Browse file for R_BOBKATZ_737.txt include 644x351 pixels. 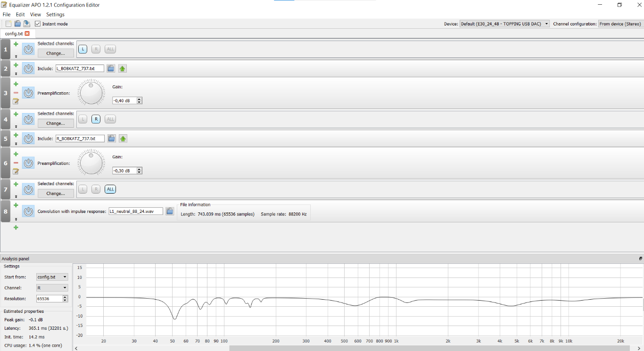click(111, 139)
